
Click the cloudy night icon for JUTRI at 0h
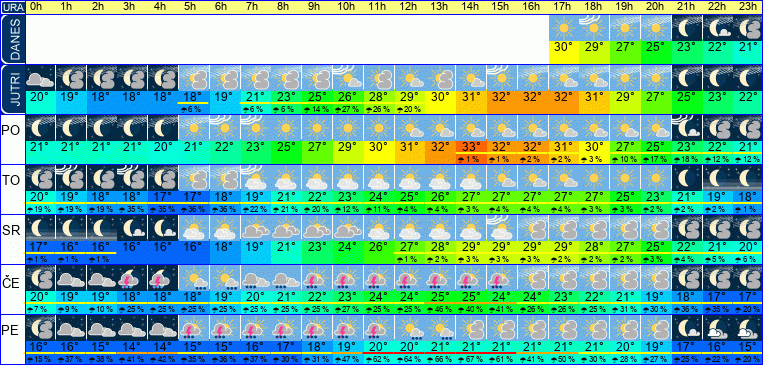[40, 78]
